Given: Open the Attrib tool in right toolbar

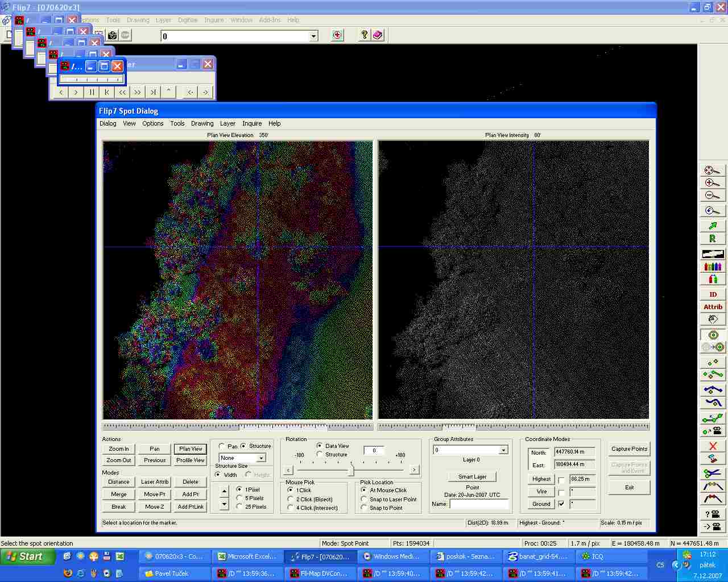Looking at the screenshot, I should (713, 307).
